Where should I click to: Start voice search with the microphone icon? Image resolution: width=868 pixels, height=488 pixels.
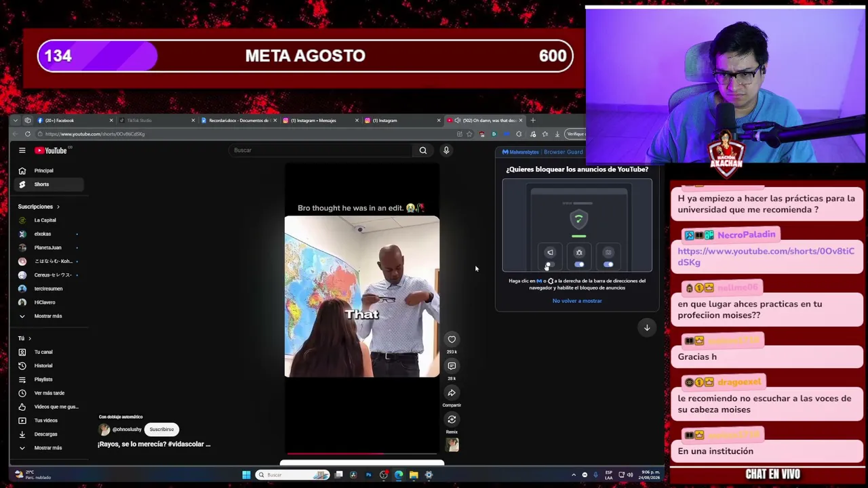coord(446,150)
